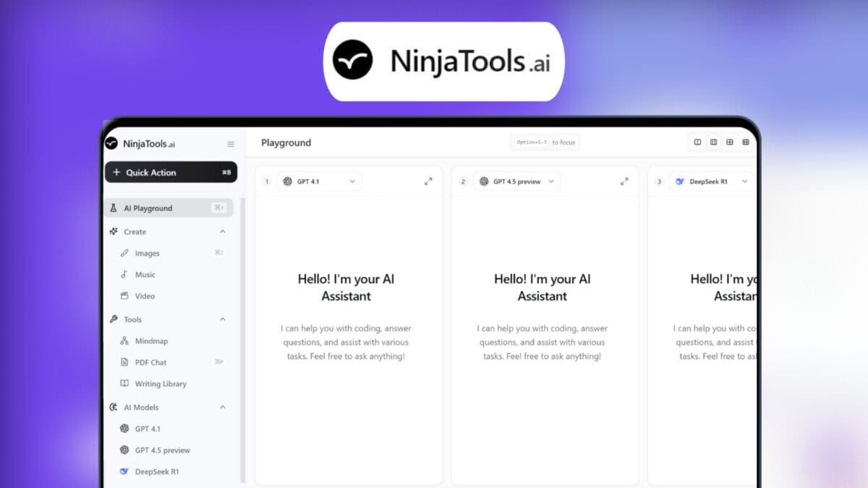Click the Writing Library book icon
Viewport: 868px width, 488px height.
124,384
